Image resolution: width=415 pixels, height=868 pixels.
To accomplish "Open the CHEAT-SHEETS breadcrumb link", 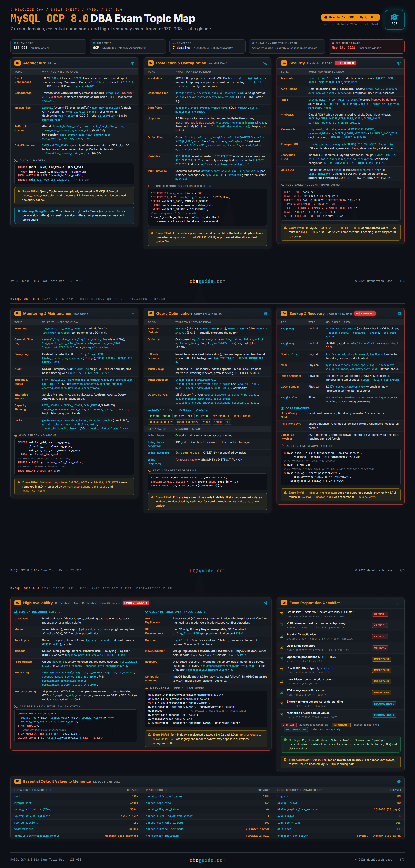I will pos(65,10).
